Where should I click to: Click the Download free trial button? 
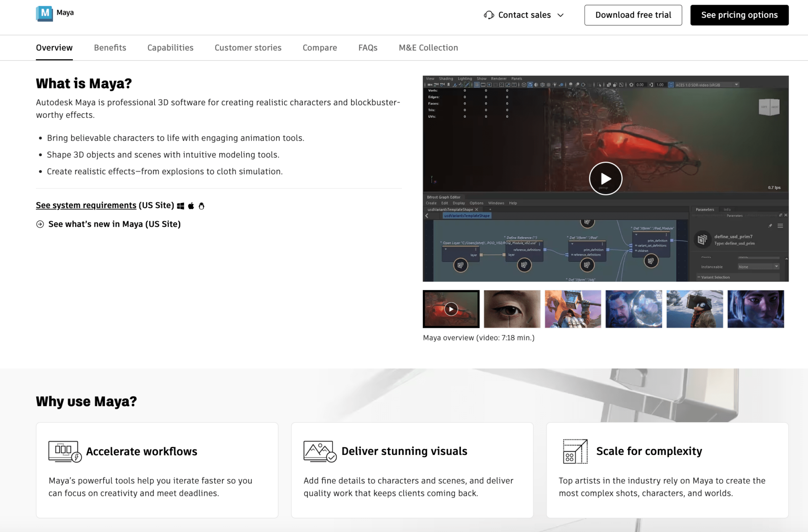[633, 15]
